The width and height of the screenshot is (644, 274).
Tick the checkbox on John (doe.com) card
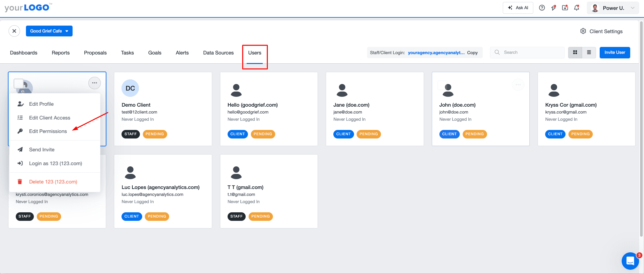click(442, 85)
